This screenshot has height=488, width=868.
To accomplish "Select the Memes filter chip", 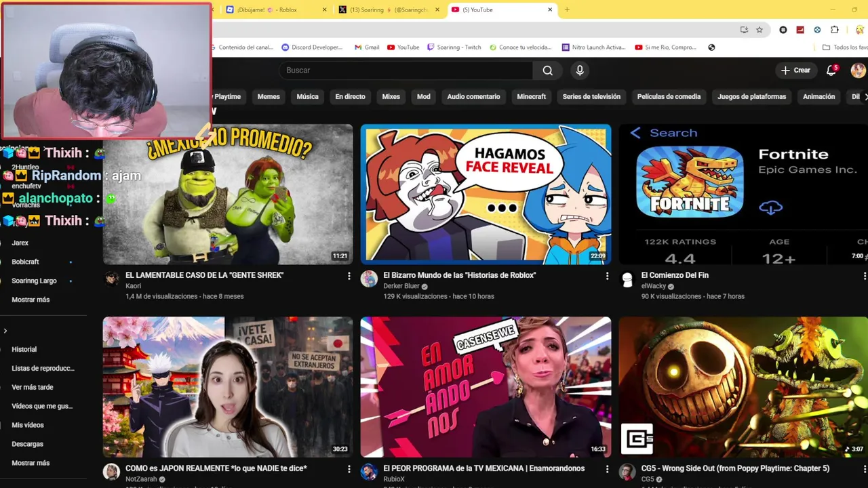I will click(269, 97).
